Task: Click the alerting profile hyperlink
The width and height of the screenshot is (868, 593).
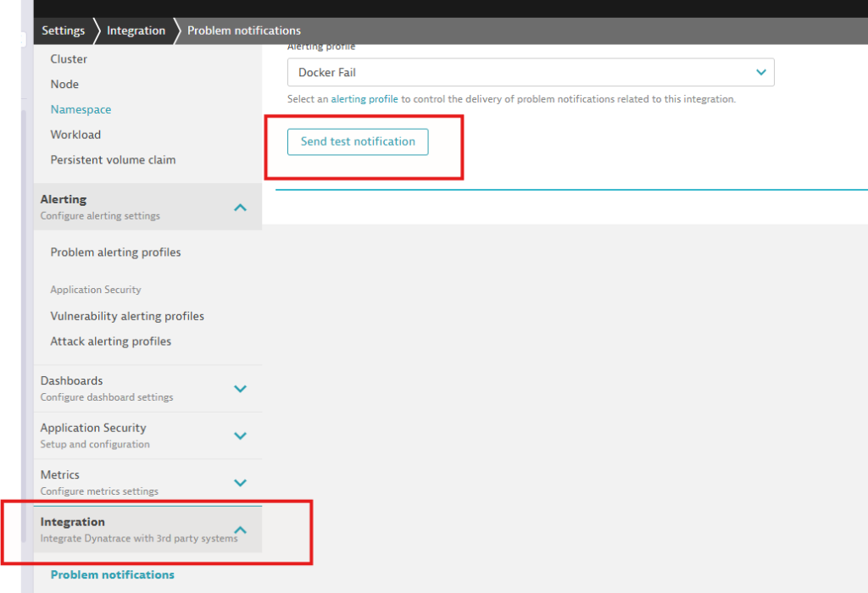Action: click(364, 99)
